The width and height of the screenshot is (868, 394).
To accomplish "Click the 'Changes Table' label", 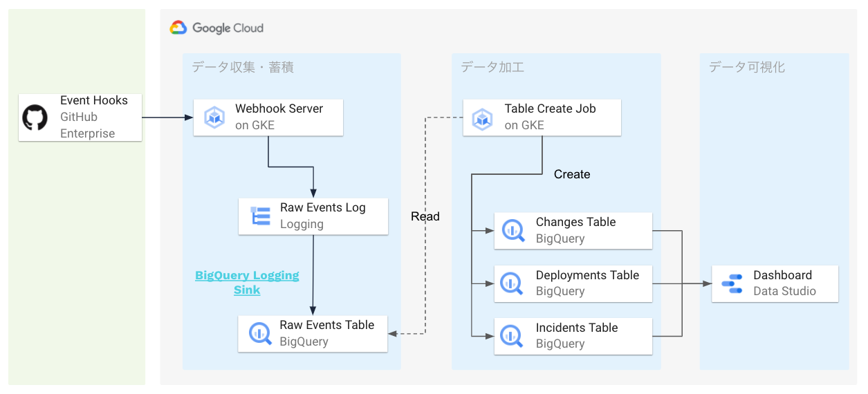I will point(576,222).
